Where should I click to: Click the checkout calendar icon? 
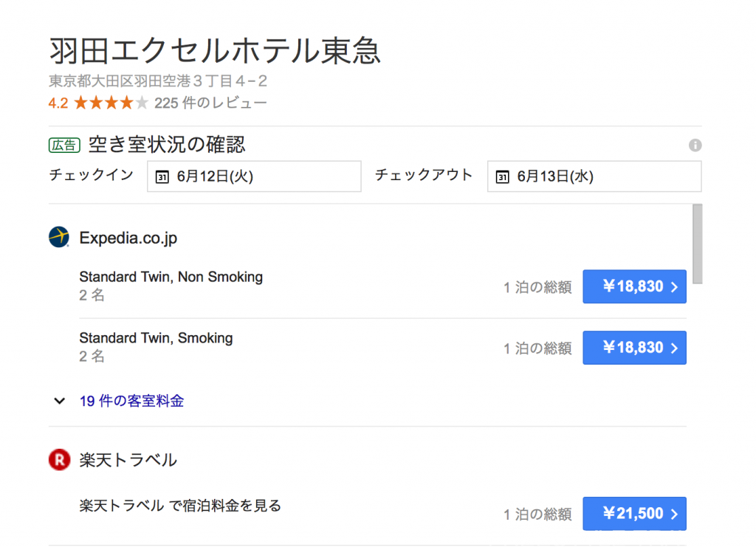(502, 177)
